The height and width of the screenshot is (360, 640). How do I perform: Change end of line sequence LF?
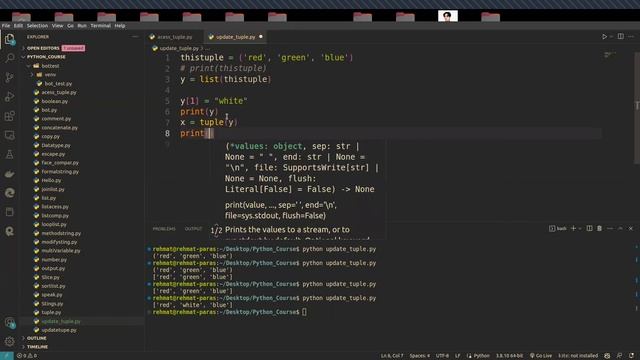point(458,356)
